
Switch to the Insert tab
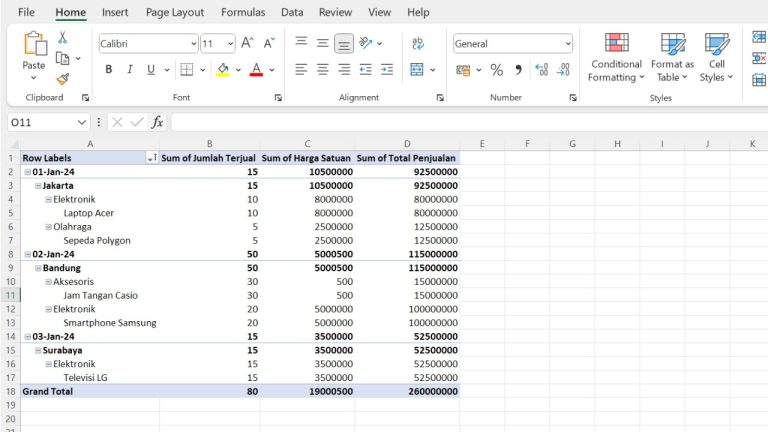(x=115, y=12)
